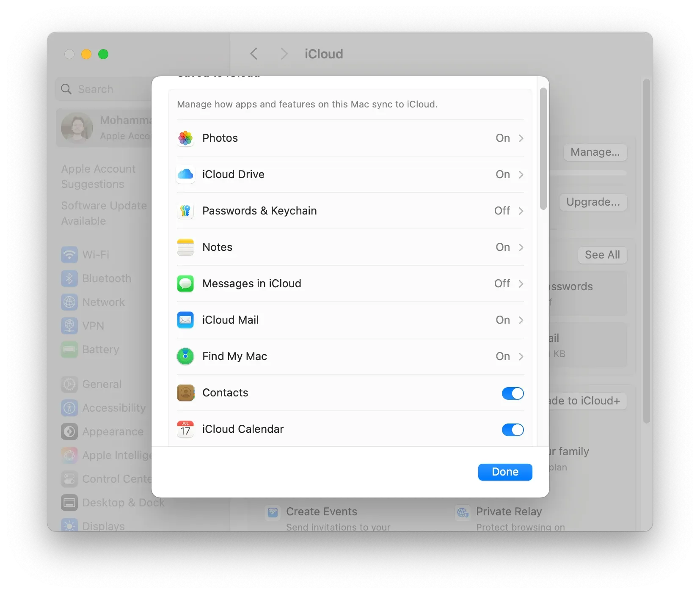
Task: Click the dialog's vertical scrollbar thumb
Action: point(543,148)
